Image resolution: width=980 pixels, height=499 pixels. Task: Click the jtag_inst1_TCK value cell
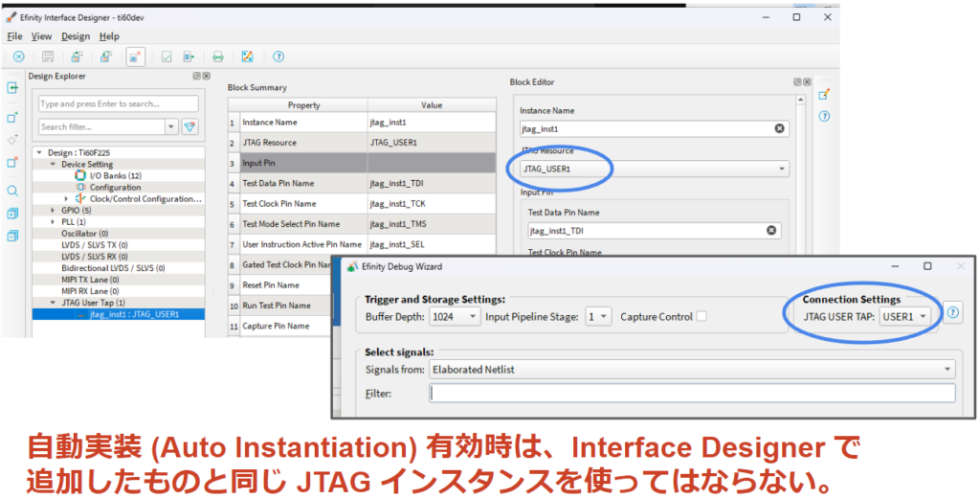pos(432,204)
